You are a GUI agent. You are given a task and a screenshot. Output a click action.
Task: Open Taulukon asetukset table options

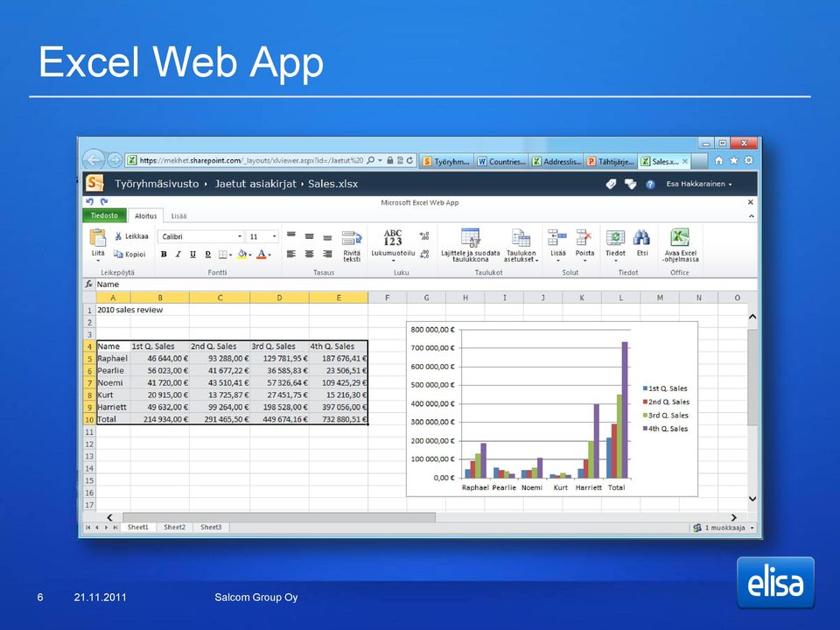[521, 245]
